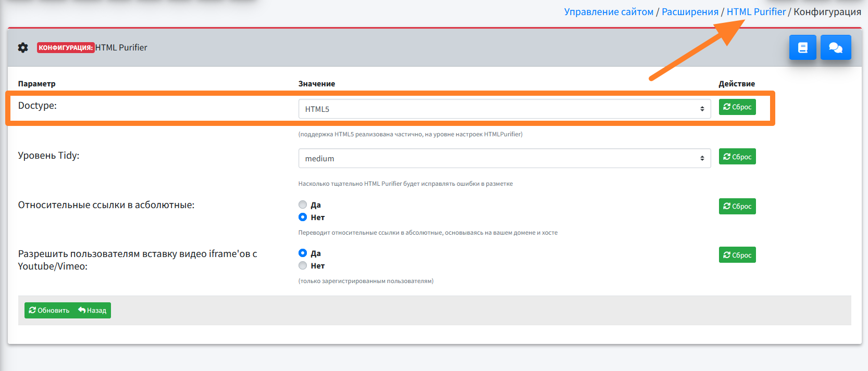Open the Tidy level dropdown showing medium
This screenshot has height=371, width=868.
coord(504,158)
